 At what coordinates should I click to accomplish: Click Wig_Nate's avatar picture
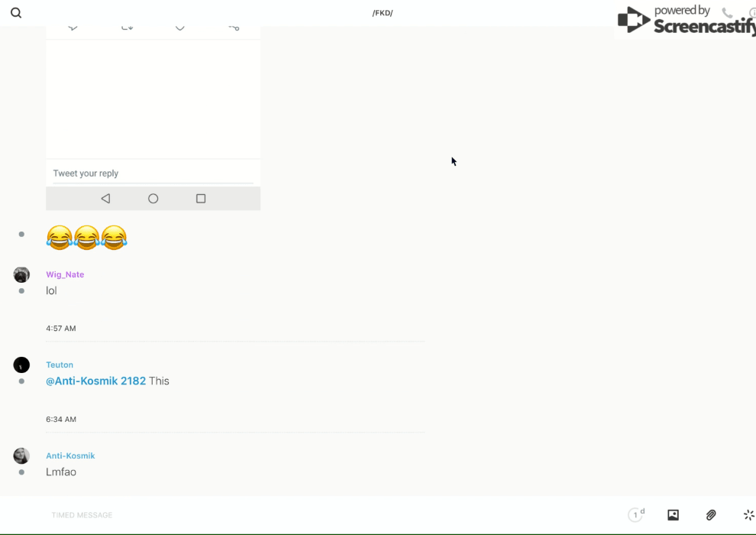pos(21,274)
